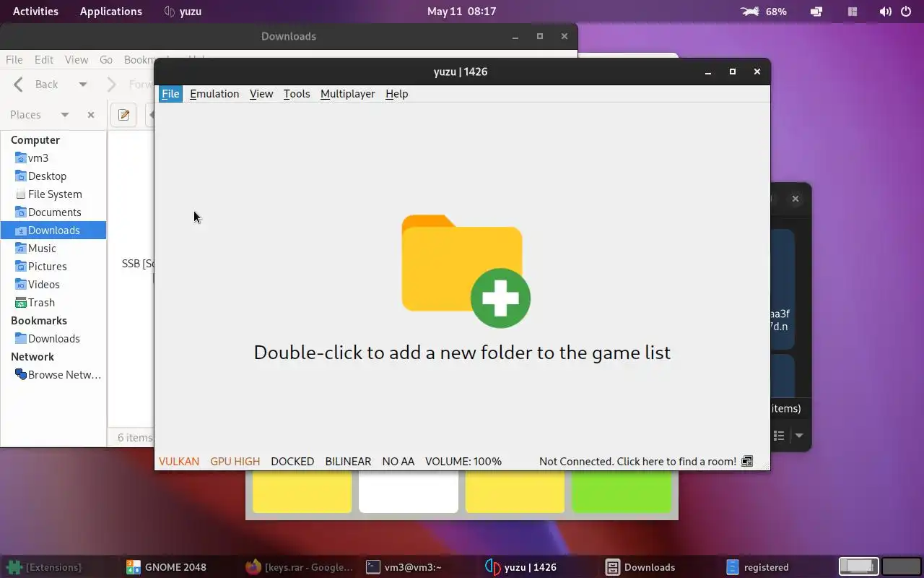Toggle the DOCKED mode status button

(x=292, y=462)
